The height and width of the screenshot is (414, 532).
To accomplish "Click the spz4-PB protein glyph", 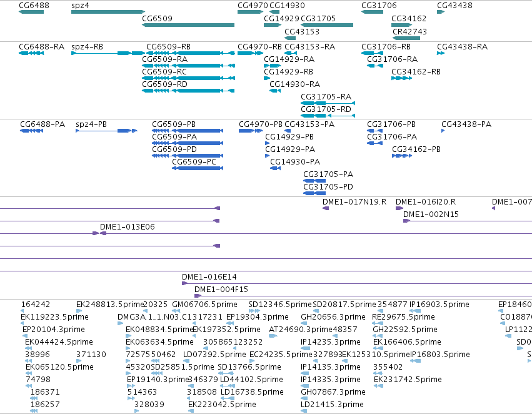I will coord(106,131).
